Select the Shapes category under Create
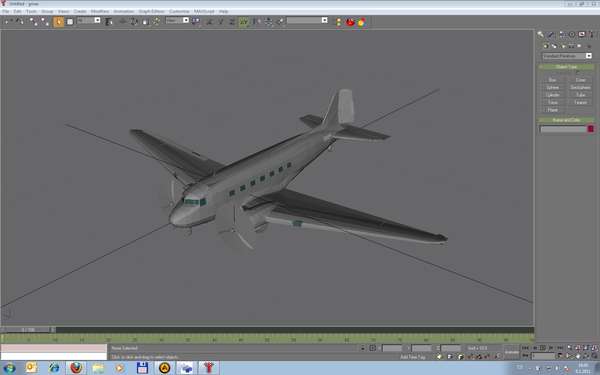Image resolution: width=600 pixels, height=375 pixels. pos(554,46)
